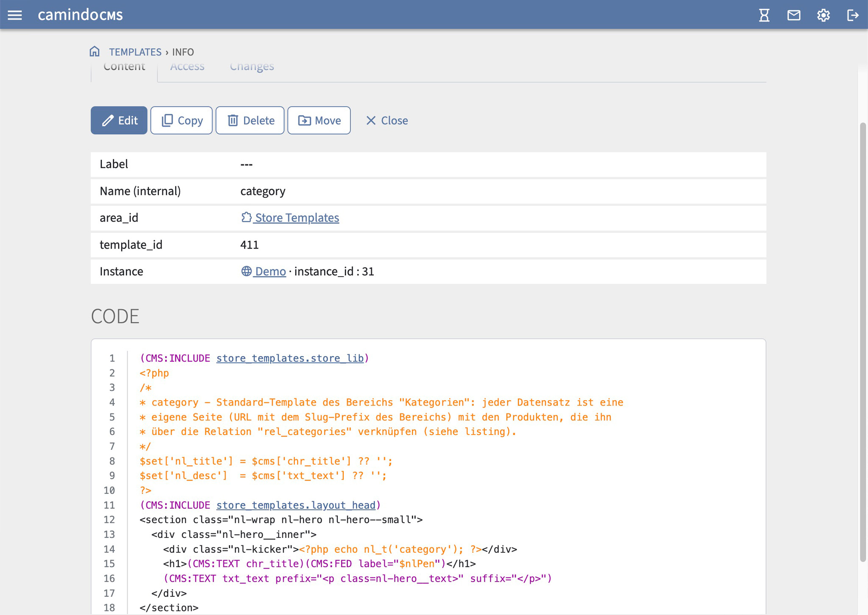Click the template_id value 411

click(x=250, y=245)
